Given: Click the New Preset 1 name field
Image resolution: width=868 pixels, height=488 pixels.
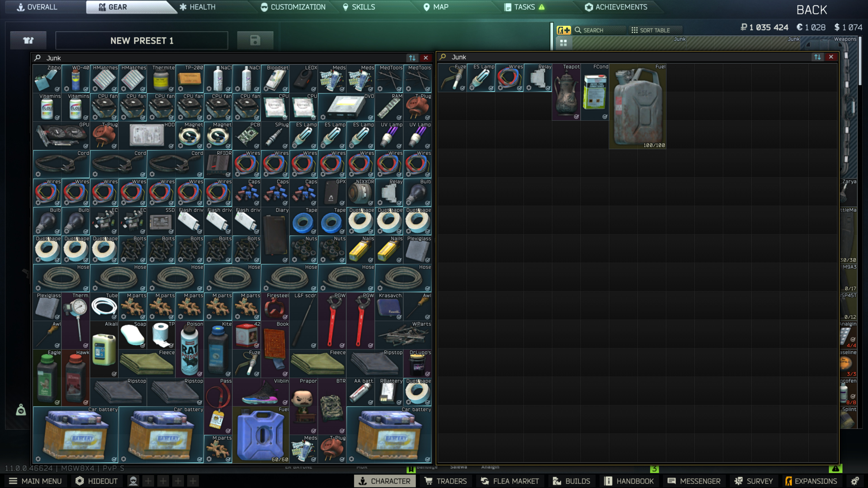Looking at the screenshot, I should [x=142, y=41].
